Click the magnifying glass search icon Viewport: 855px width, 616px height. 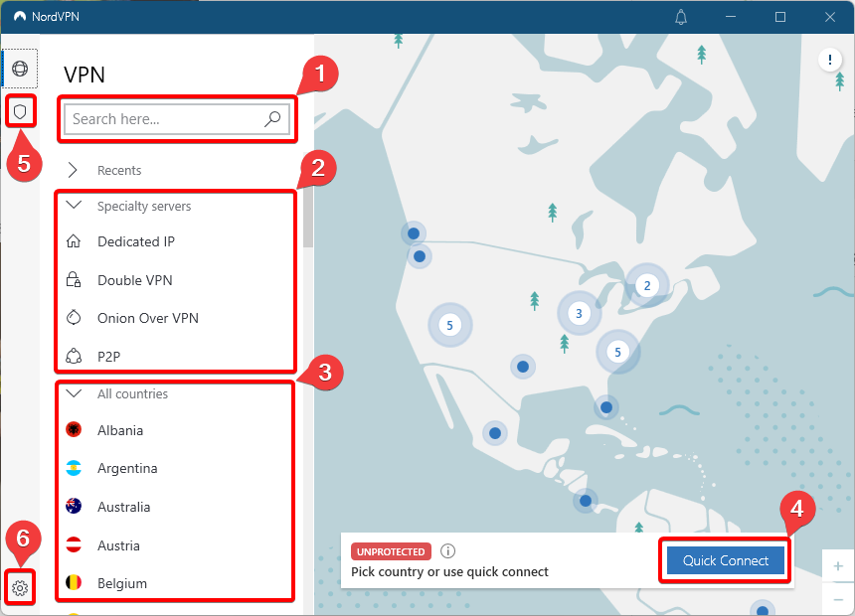[272, 119]
